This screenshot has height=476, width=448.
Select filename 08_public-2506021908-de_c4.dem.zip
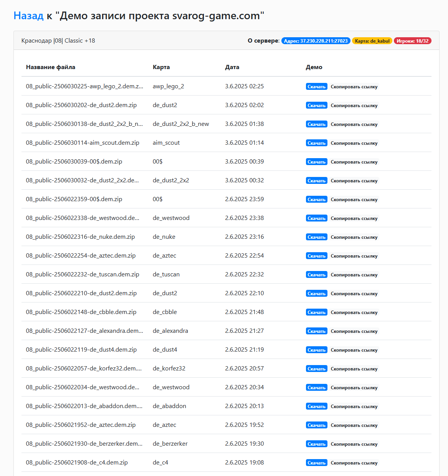77,463
